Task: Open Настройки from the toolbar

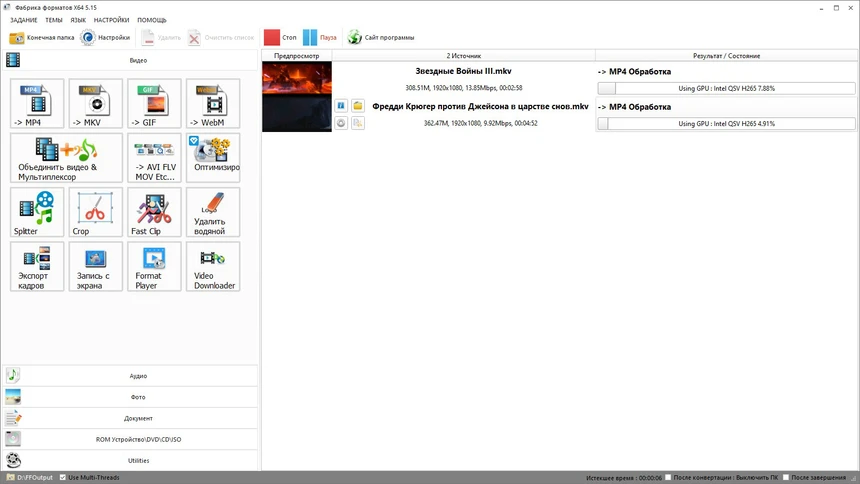Action: click(105, 37)
